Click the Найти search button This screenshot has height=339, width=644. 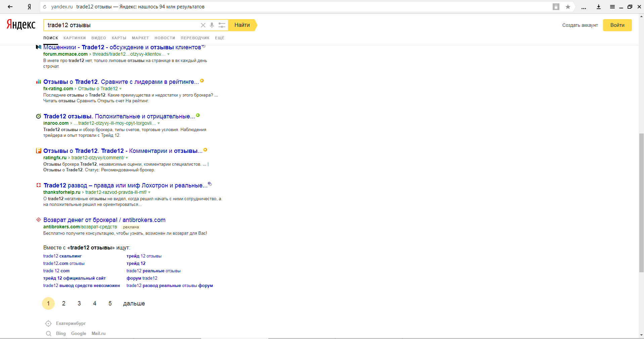[242, 25]
